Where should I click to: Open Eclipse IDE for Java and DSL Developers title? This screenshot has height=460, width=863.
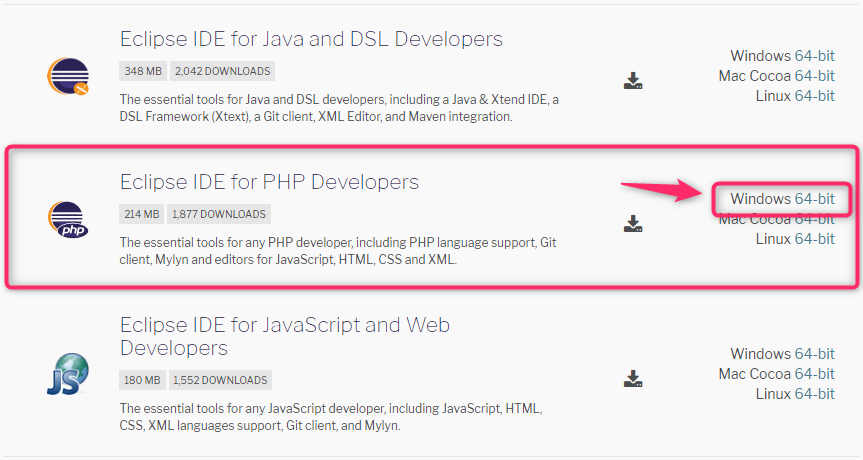[x=312, y=39]
